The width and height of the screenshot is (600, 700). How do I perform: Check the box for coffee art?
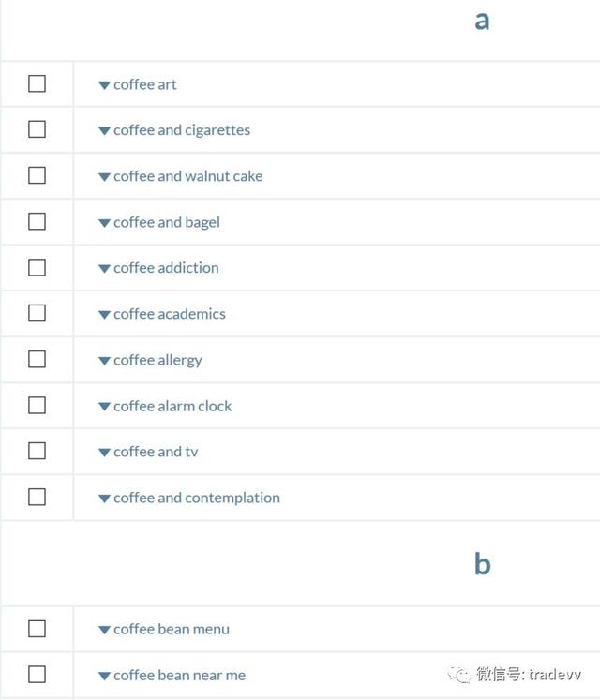coord(37,83)
